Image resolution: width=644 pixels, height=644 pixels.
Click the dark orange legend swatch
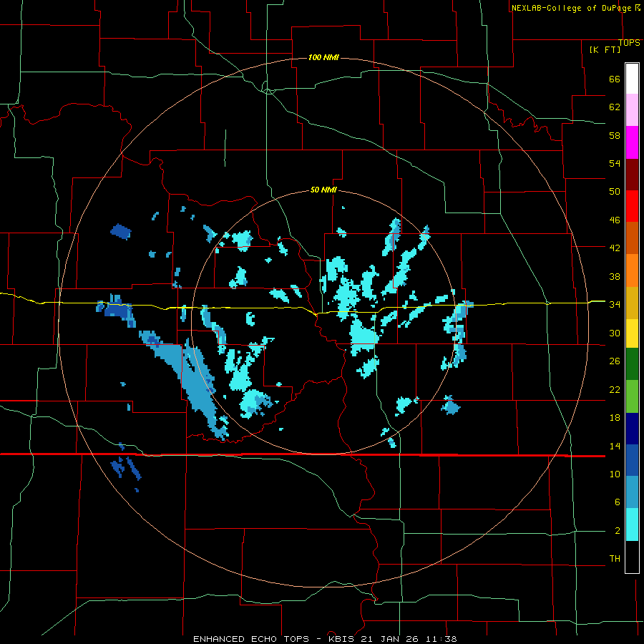tap(632, 238)
